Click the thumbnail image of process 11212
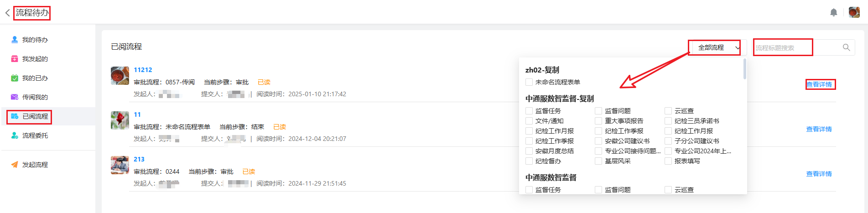The height and width of the screenshot is (213, 868). coord(120,76)
